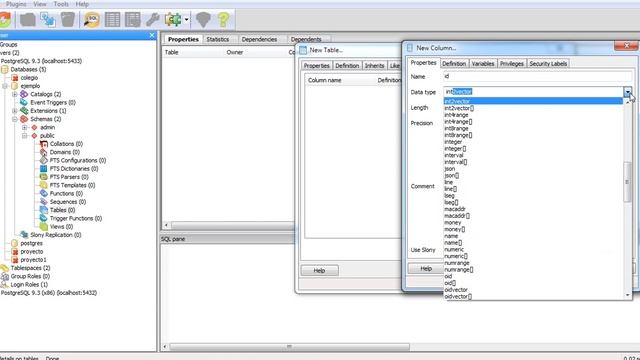Click the view data grid toolbar icon
Viewport: 640px width, 360px height.
coord(112,19)
